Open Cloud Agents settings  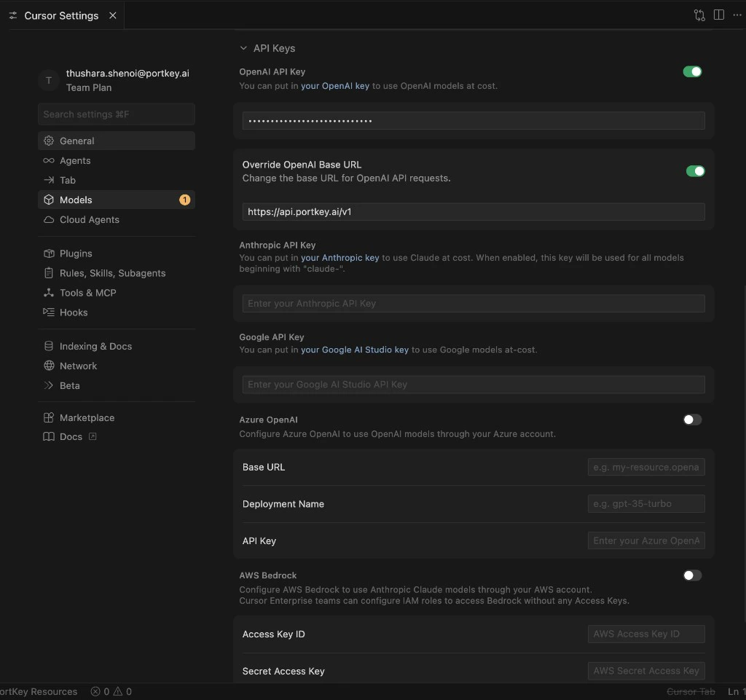pos(117,220)
